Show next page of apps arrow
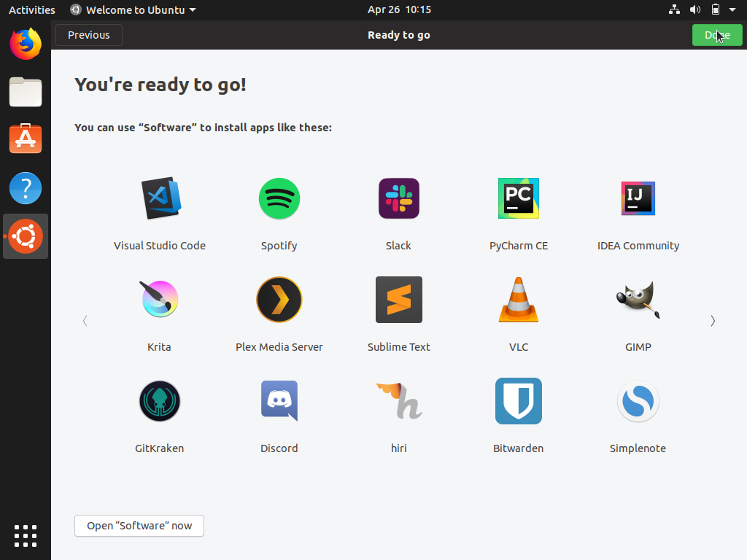This screenshot has width=747, height=560. 713,321
